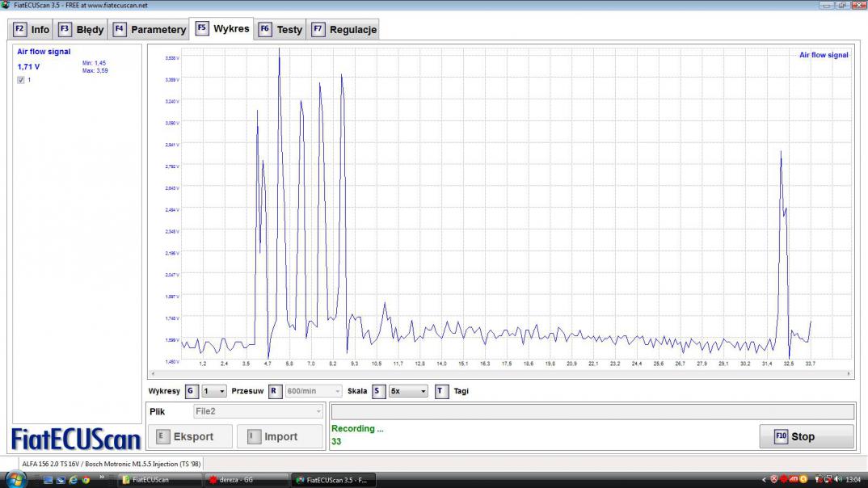The image size is (868, 488).
Task: Click the G key icon beside Wykresy
Action: coord(191,391)
